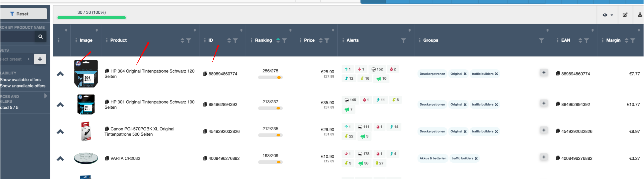Open filter for the Price column

327,41
